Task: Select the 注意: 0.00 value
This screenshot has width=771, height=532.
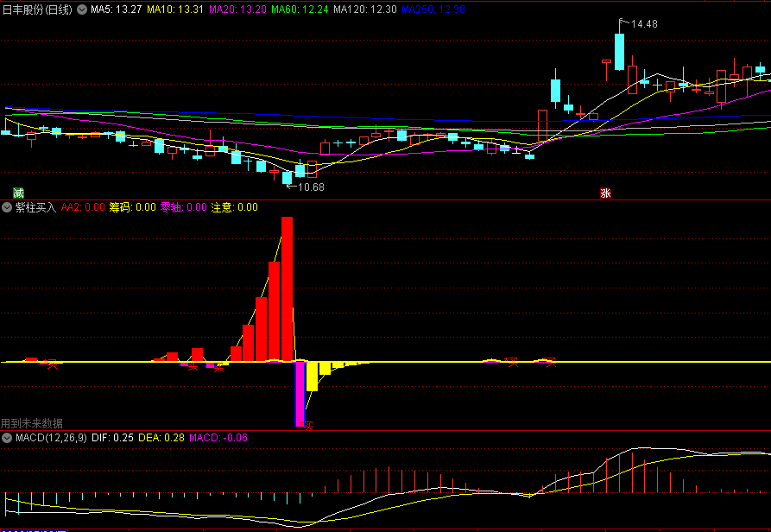Action: [x=235, y=207]
